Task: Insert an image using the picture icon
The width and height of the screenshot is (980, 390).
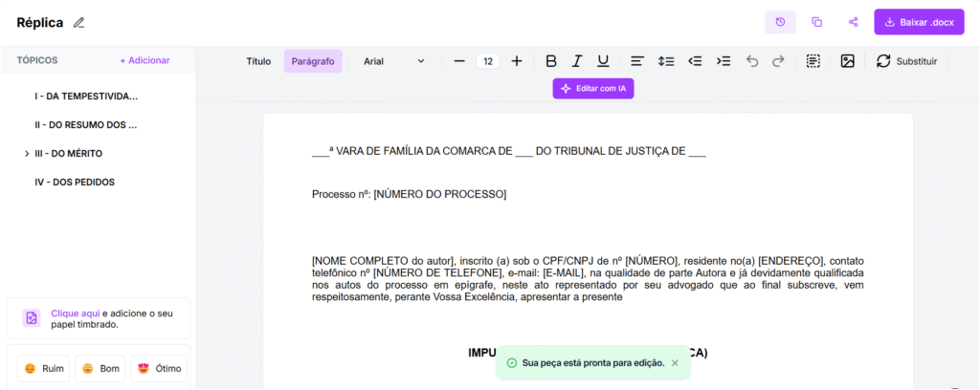Action: (x=847, y=61)
